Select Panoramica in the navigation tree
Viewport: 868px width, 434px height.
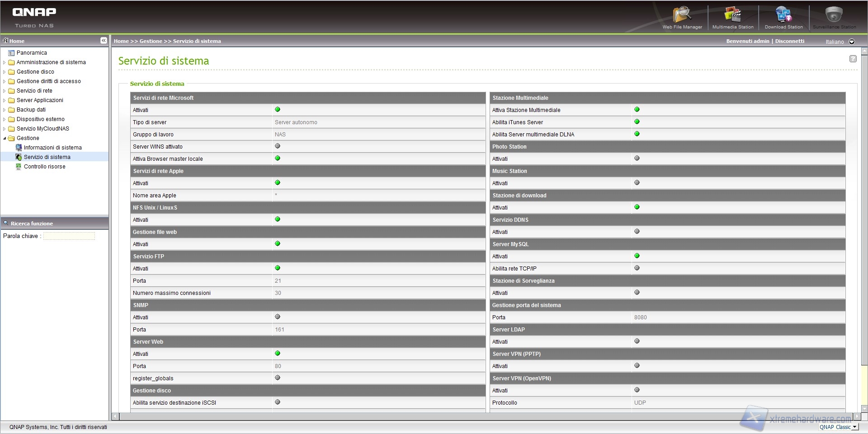[x=32, y=53]
